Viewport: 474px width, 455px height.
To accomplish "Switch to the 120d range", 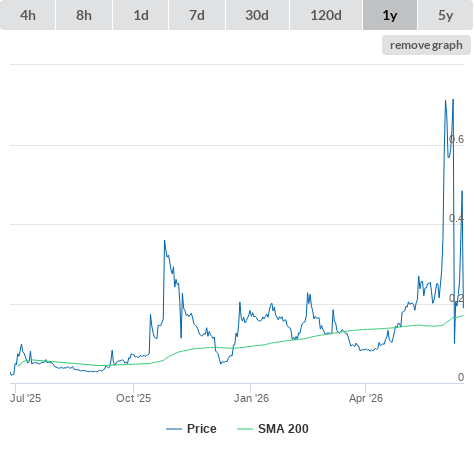I will click(326, 15).
